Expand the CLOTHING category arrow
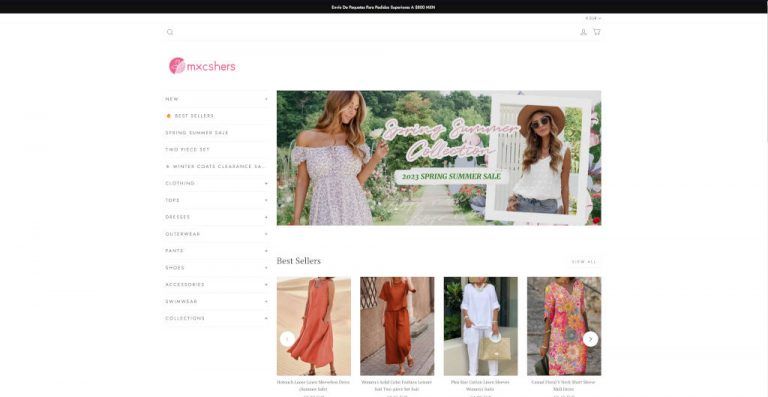 coord(266,183)
